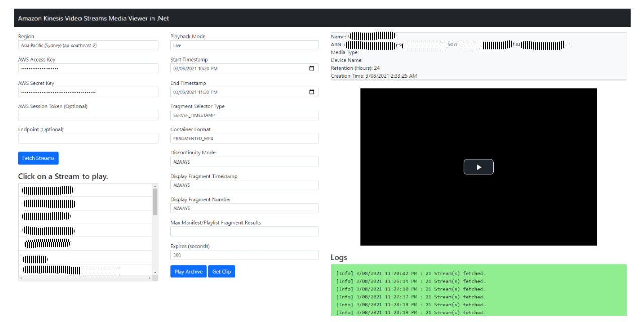Screen dimensions: 644x322
Task: Open the Playback Mode dropdown
Action: [x=244, y=45]
